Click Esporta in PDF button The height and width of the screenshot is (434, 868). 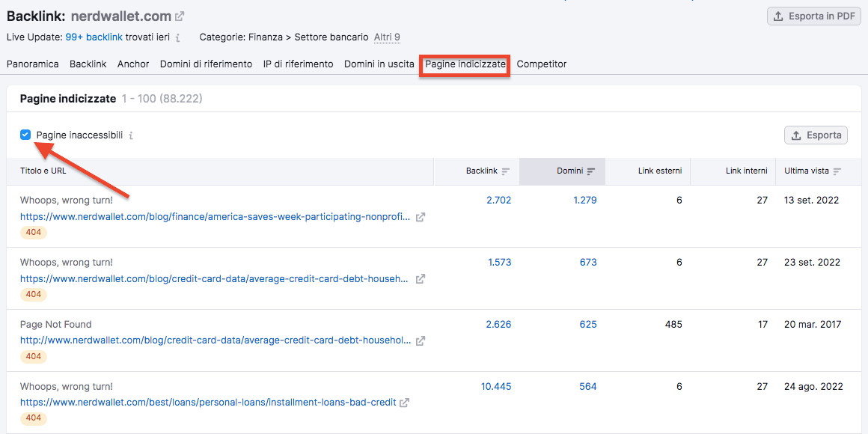(x=814, y=16)
